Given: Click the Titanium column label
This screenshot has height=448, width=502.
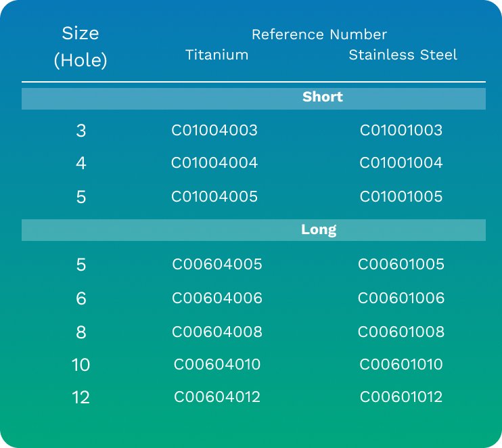Looking at the screenshot, I should [x=216, y=55].
